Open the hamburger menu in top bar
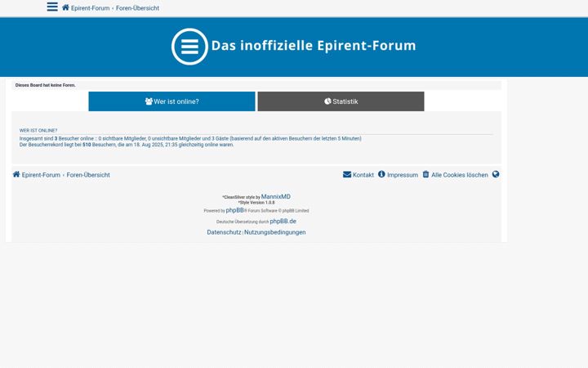 coord(52,7)
